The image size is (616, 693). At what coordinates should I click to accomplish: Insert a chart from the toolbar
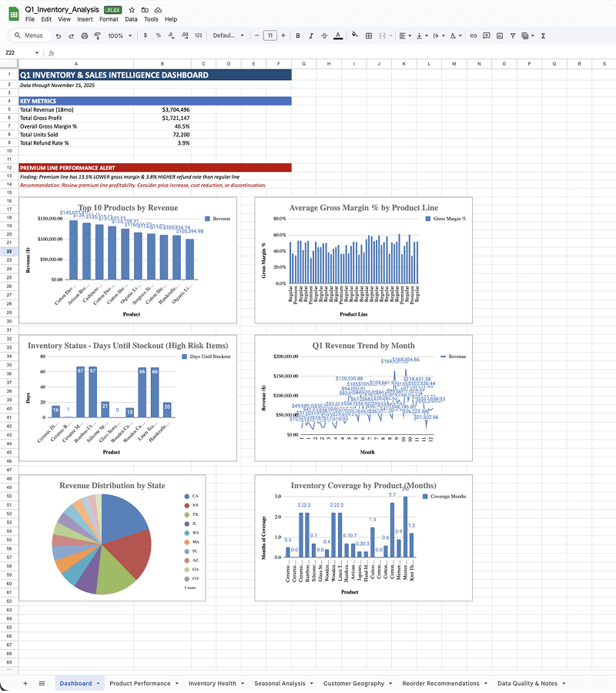coord(499,35)
